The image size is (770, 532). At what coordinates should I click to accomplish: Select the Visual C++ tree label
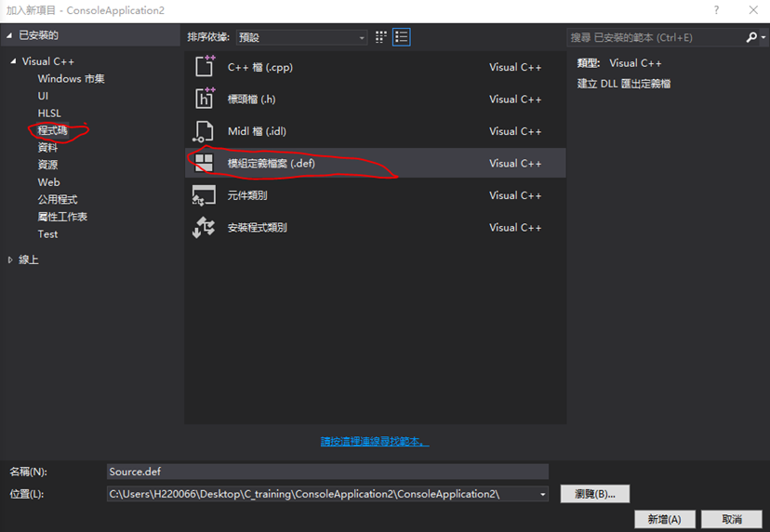coord(48,61)
